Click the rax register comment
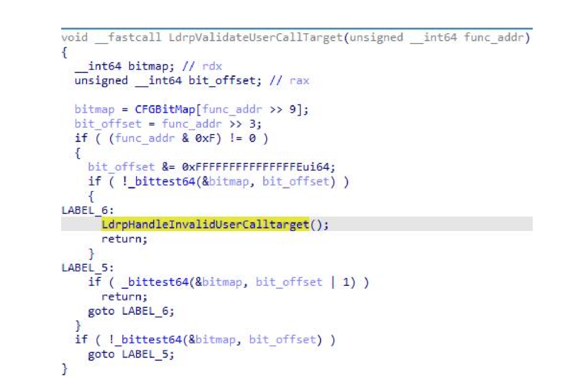This screenshot has width=587, height=392. click(x=298, y=81)
